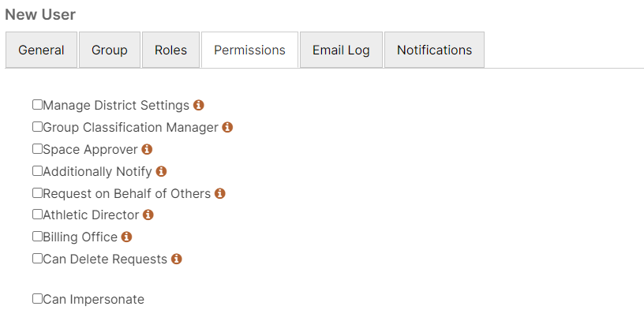Click info icon beside Manage District Settings
The height and width of the screenshot is (336, 644).
tap(199, 105)
